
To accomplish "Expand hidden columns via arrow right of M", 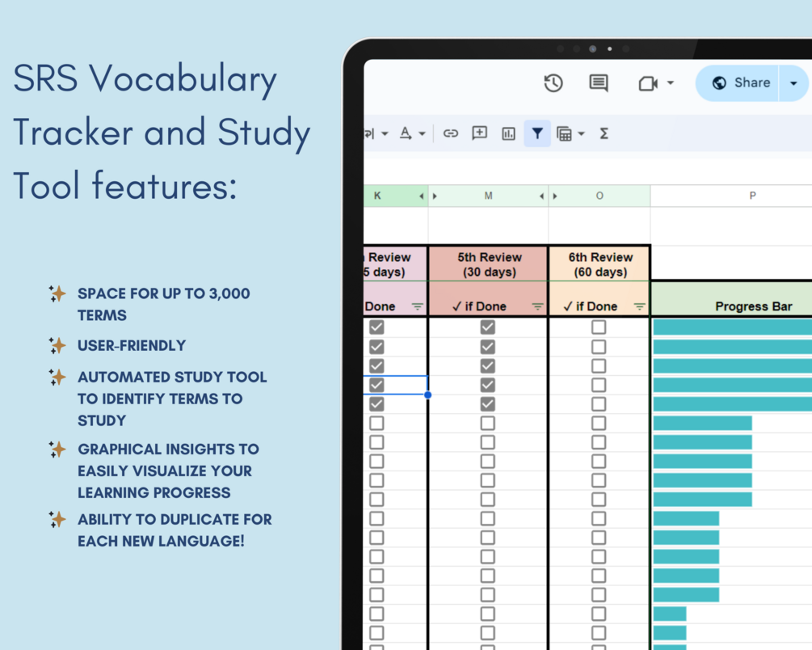I will 541,196.
